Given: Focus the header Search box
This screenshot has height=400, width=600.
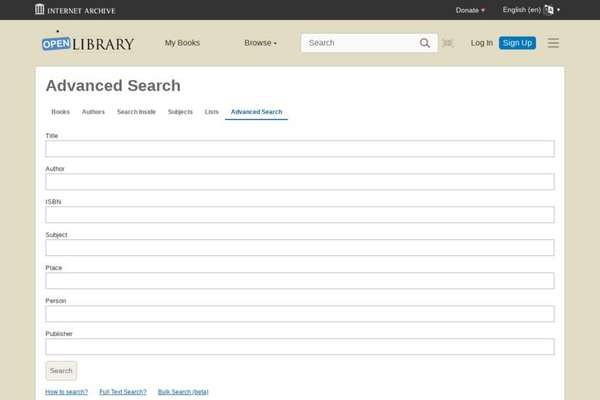Looking at the screenshot, I should coord(362,43).
